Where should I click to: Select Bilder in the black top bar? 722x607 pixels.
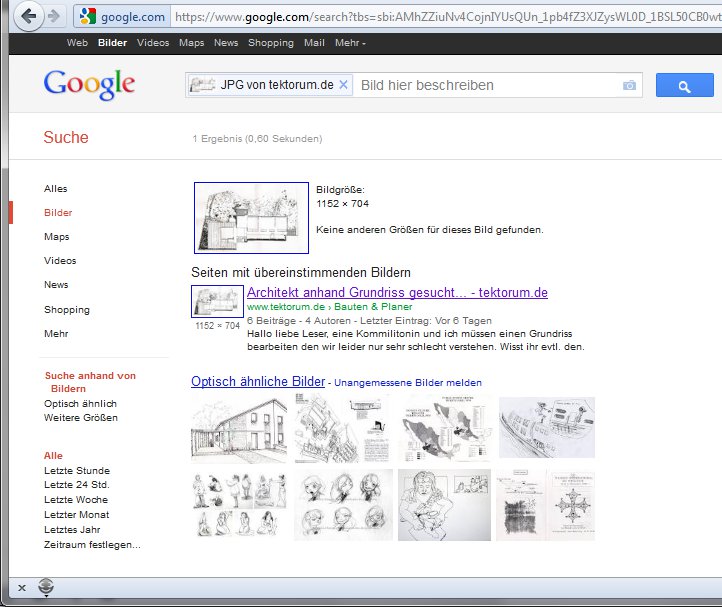112,43
